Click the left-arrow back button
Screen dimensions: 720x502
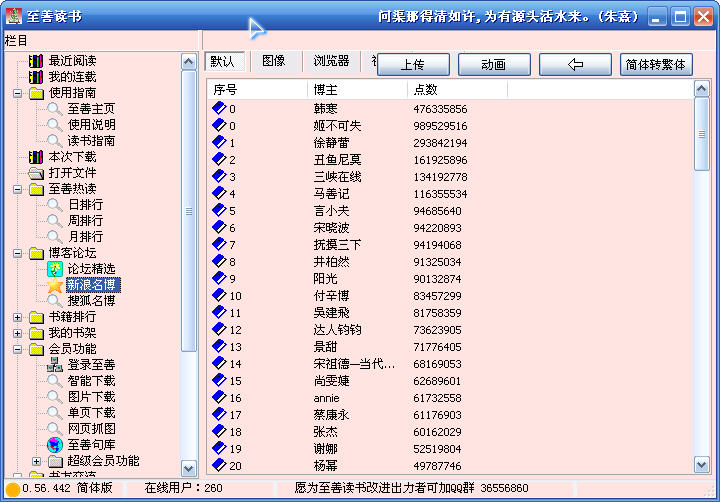(x=575, y=64)
